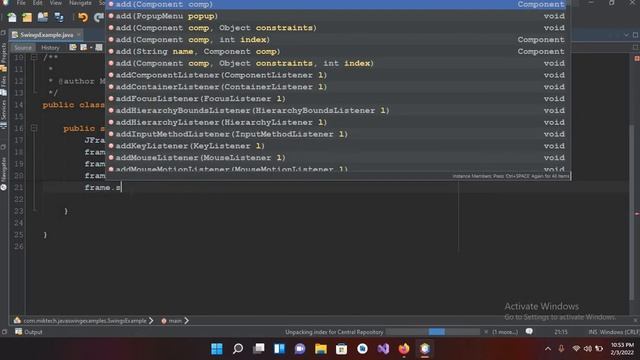This screenshot has height=360, width=640.
Task: Open the Navigate menu
Action: coord(80,3)
